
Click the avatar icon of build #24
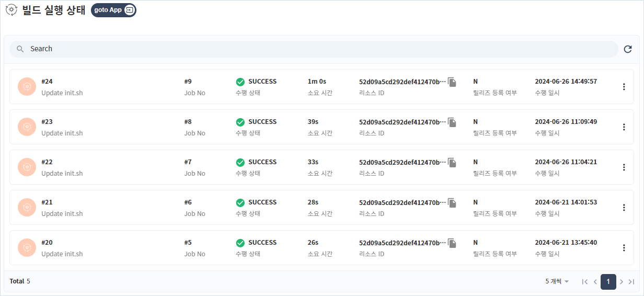tap(27, 87)
